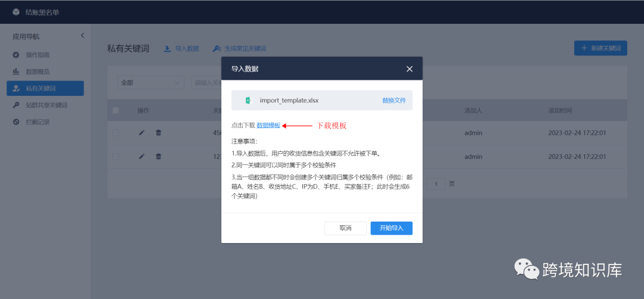Click the 站群共享关键词 key icon
This screenshot has height=299, width=644.
tap(16, 105)
